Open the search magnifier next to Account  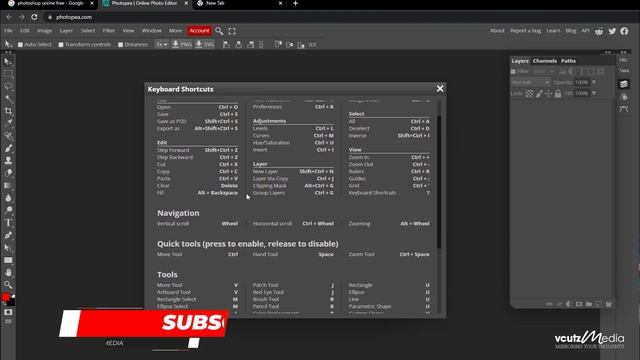click(219, 31)
